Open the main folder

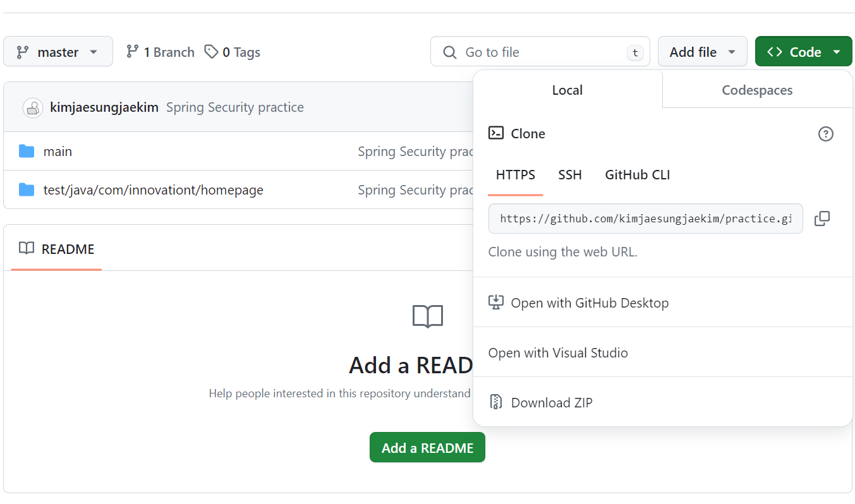pos(58,152)
